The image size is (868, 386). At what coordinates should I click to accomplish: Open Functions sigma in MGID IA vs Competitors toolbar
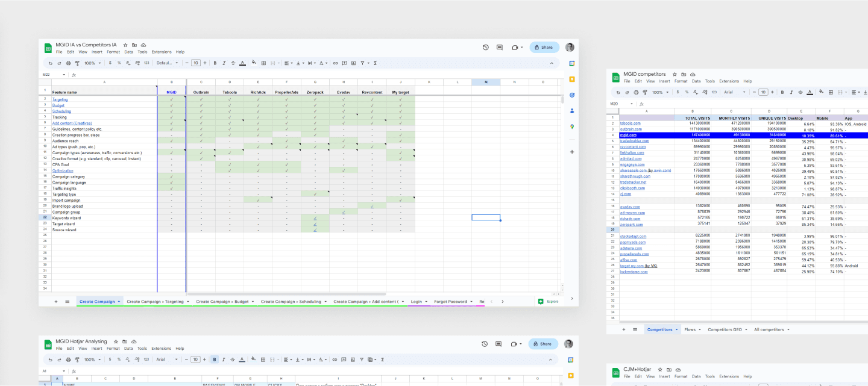(376, 63)
